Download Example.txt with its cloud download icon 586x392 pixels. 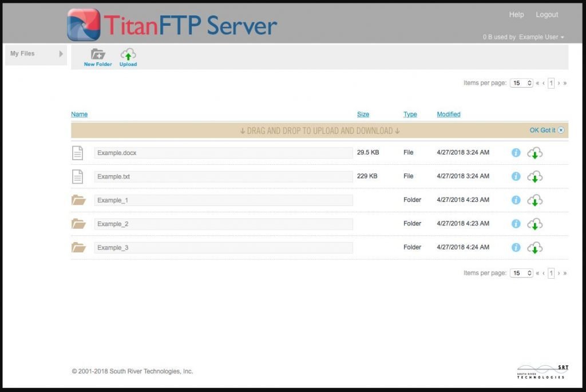pos(536,176)
